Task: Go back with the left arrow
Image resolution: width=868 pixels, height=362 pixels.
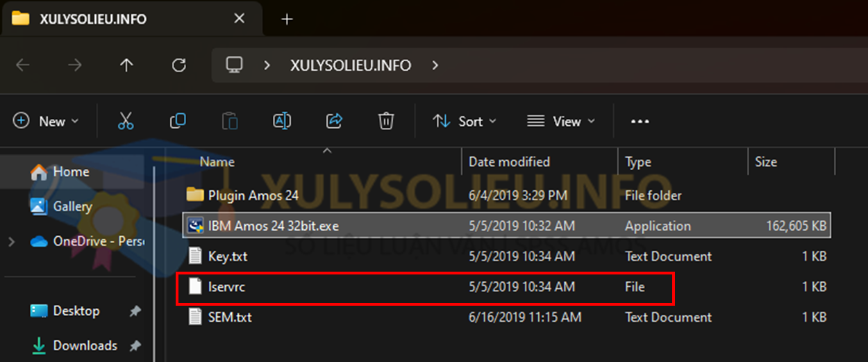Action: click(23, 65)
